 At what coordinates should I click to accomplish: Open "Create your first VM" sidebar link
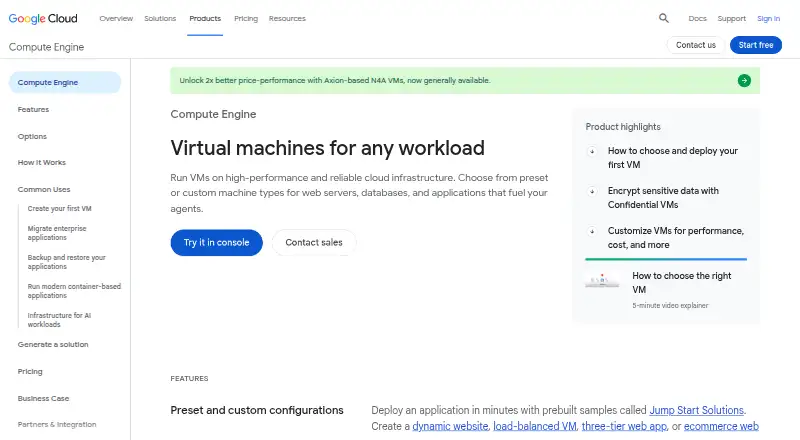tap(60, 208)
